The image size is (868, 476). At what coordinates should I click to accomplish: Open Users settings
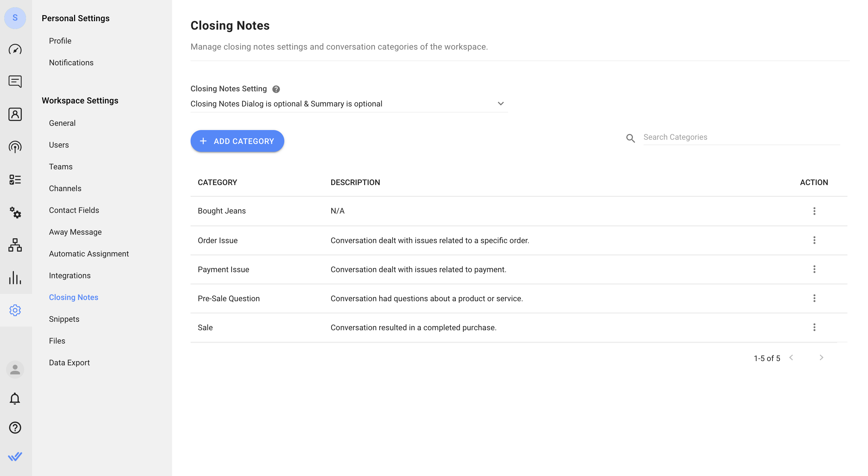(x=59, y=145)
